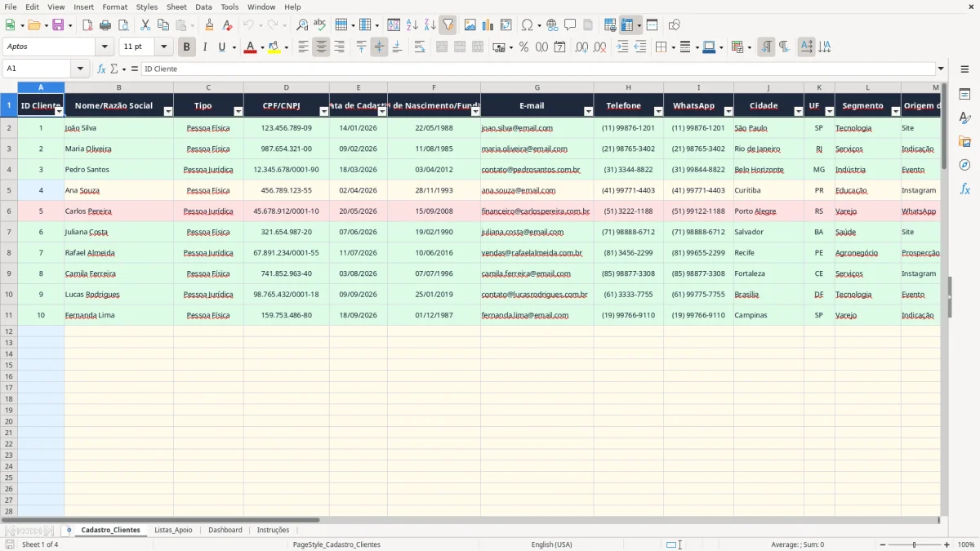Click the Insert Image icon

(x=470, y=25)
